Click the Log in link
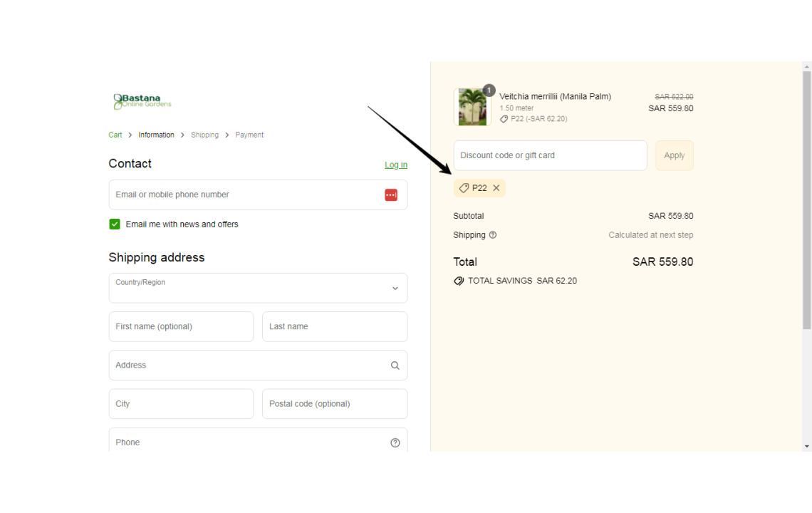Image resolution: width=812 pixels, height=513 pixels. pos(395,165)
